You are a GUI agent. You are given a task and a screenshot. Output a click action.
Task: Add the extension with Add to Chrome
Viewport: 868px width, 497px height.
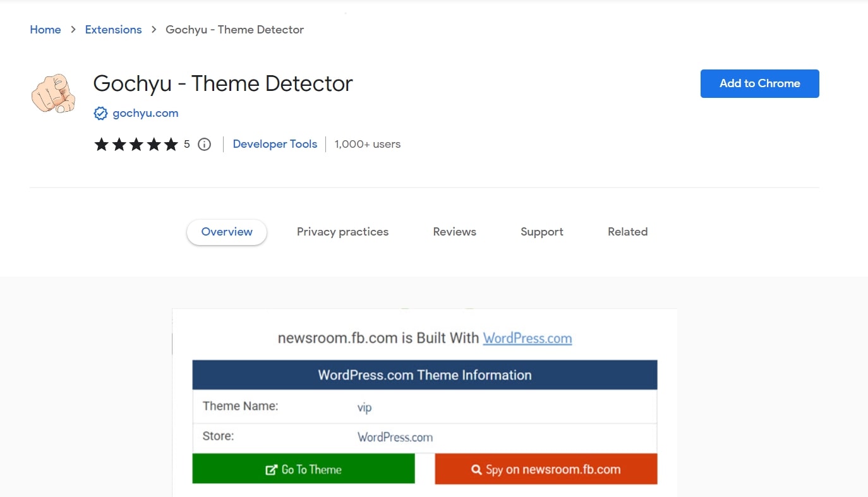coord(759,83)
